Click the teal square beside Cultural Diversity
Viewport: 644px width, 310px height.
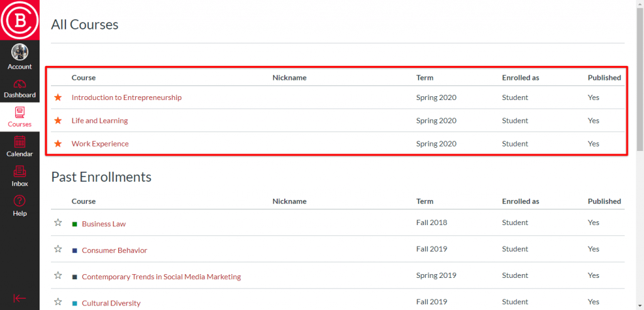[x=75, y=303]
